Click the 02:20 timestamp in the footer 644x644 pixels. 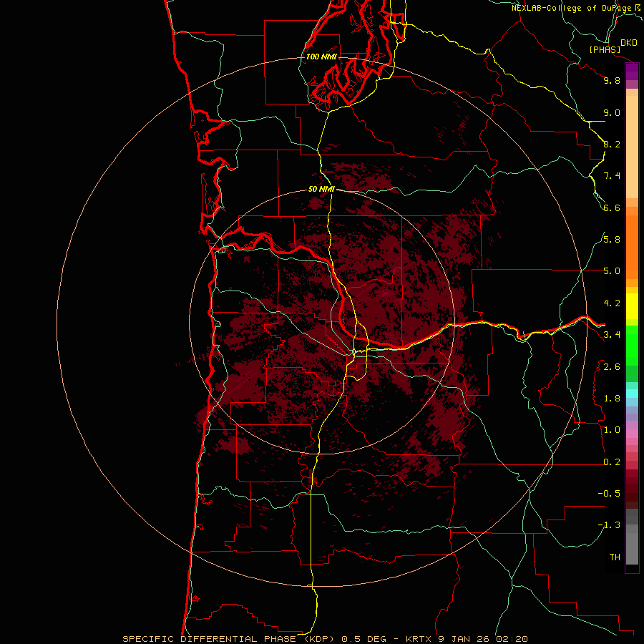click(x=512, y=639)
